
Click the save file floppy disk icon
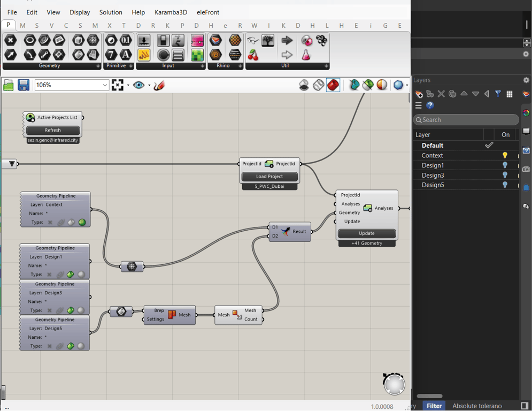[x=24, y=85]
